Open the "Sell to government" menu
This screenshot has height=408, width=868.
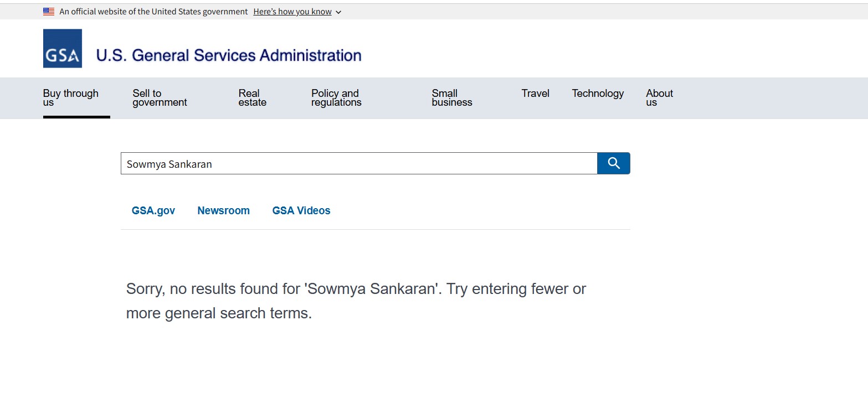[160, 98]
